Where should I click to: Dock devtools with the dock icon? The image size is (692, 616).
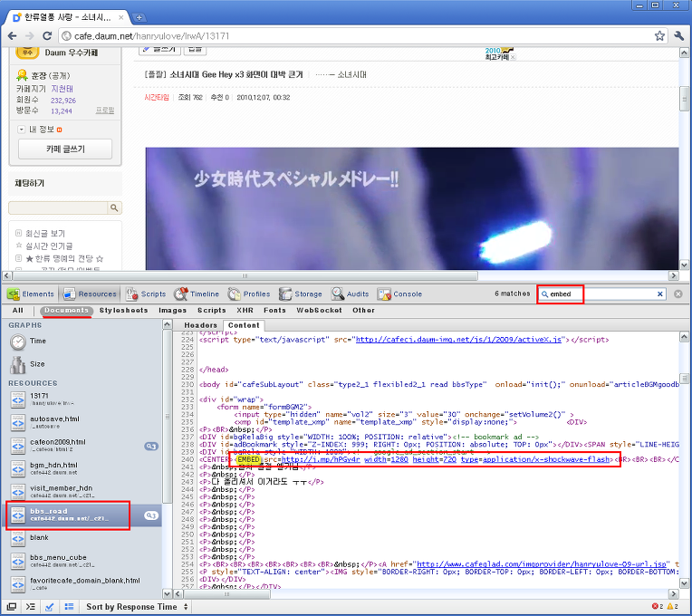pyautogui.click(x=12, y=607)
